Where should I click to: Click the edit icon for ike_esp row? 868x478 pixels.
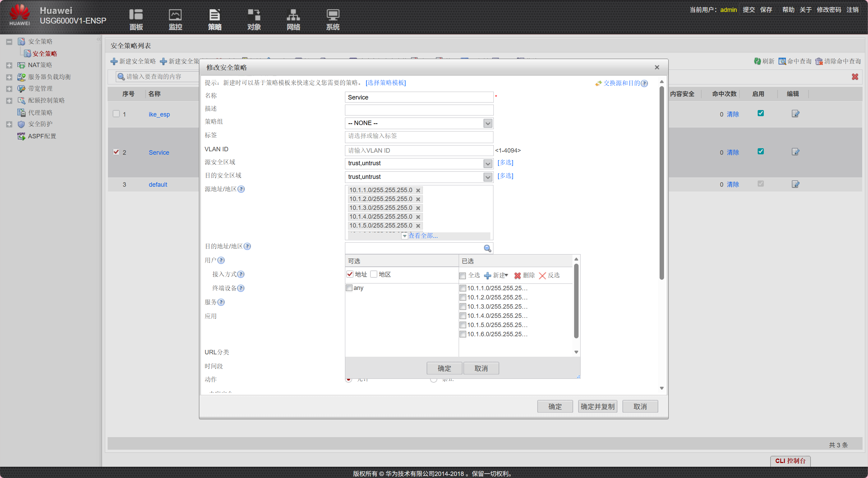tap(795, 114)
